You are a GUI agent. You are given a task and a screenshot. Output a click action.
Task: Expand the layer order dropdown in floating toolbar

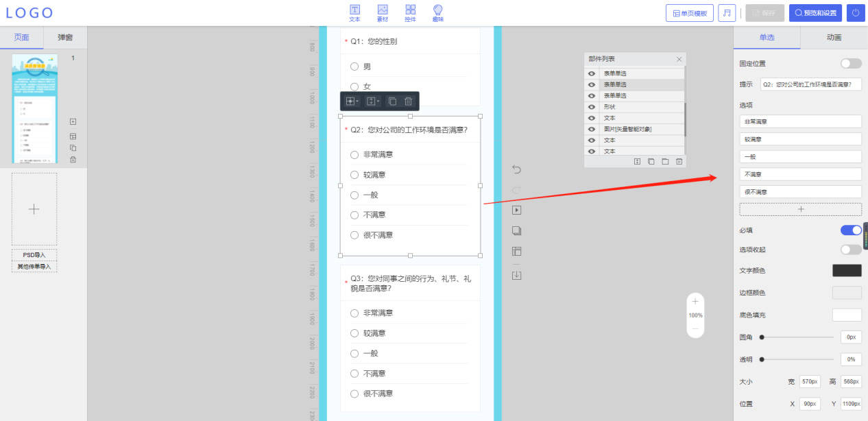pos(372,101)
